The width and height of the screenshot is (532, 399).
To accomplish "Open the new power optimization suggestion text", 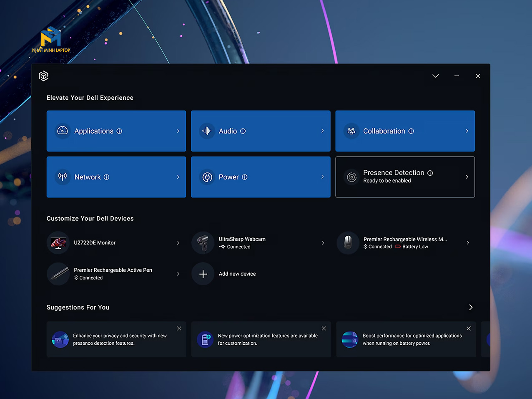I will pyautogui.click(x=268, y=339).
